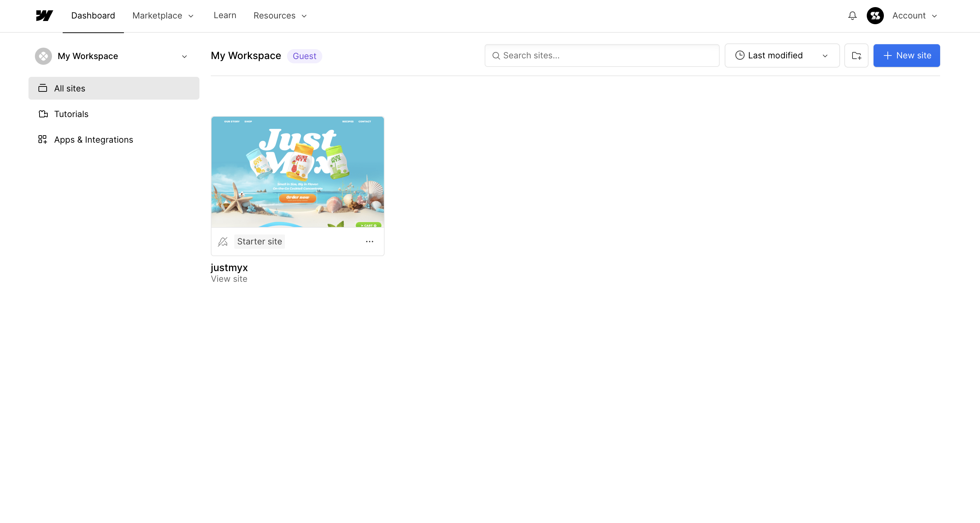The height and width of the screenshot is (523, 980).
Task: Expand the Resources menu
Action: [280, 16]
